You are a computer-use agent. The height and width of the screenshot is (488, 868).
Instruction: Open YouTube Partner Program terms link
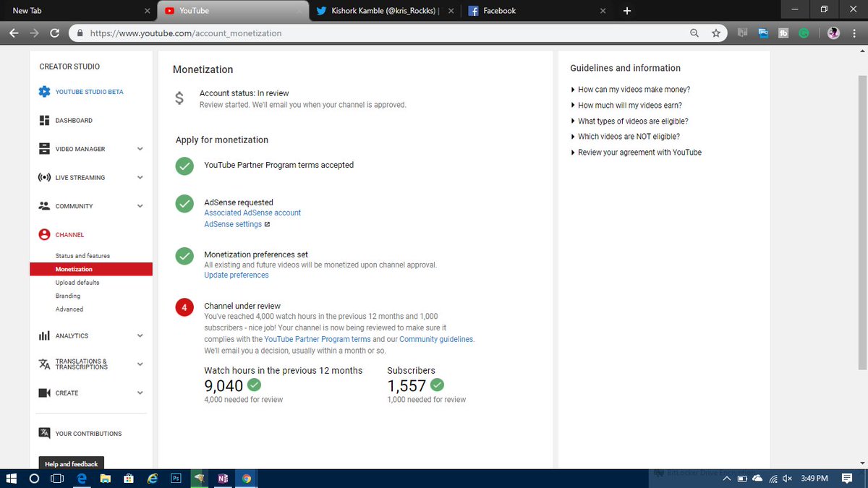pos(318,339)
